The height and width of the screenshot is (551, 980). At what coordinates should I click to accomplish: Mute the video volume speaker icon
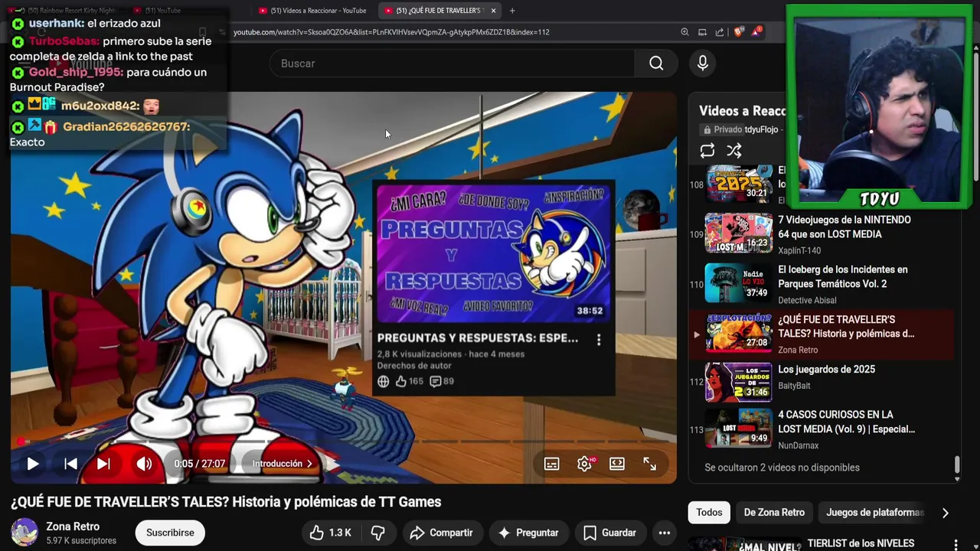click(x=144, y=464)
